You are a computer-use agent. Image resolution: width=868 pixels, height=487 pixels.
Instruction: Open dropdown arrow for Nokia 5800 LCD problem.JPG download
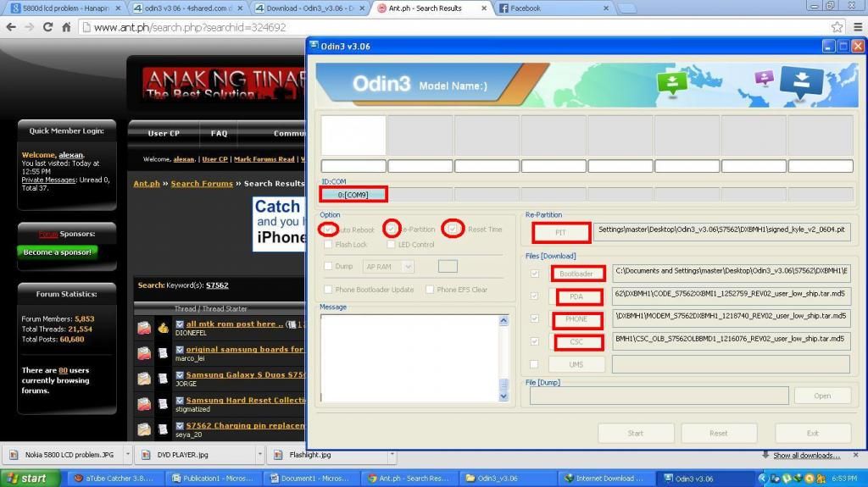(x=127, y=455)
